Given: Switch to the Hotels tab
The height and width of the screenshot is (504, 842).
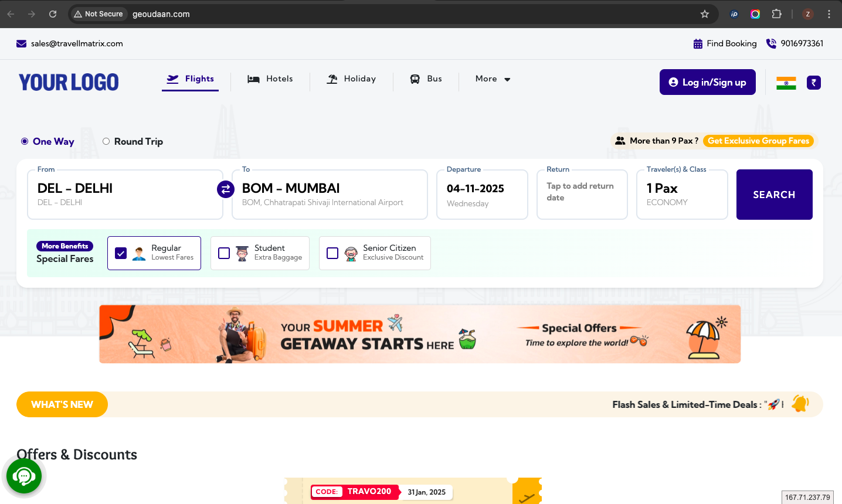Looking at the screenshot, I should (270, 79).
